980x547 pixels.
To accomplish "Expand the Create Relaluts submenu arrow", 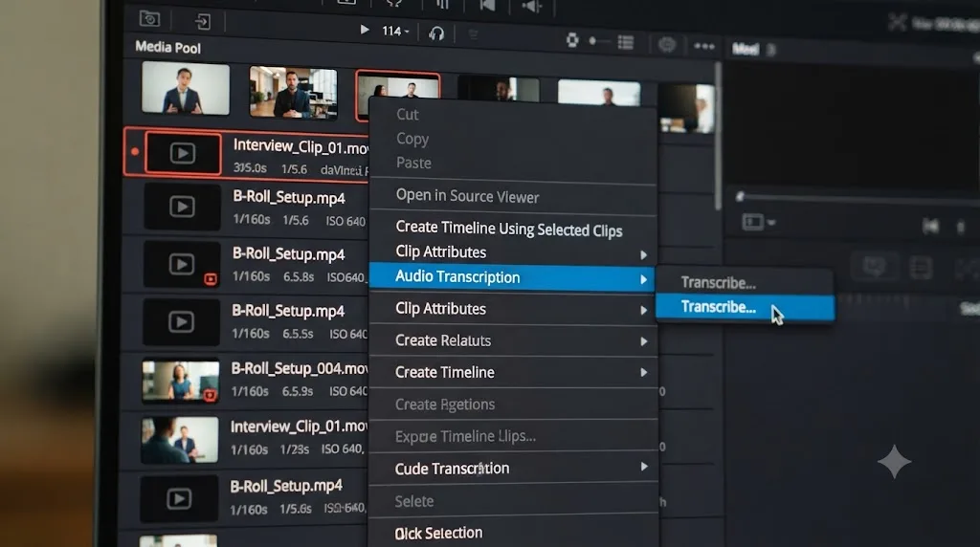I will pyautogui.click(x=643, y=341).
